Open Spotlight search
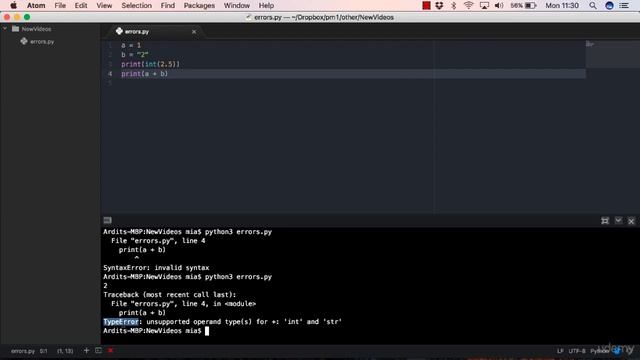The height and width of the screenshot is (360, 640). 593,5
